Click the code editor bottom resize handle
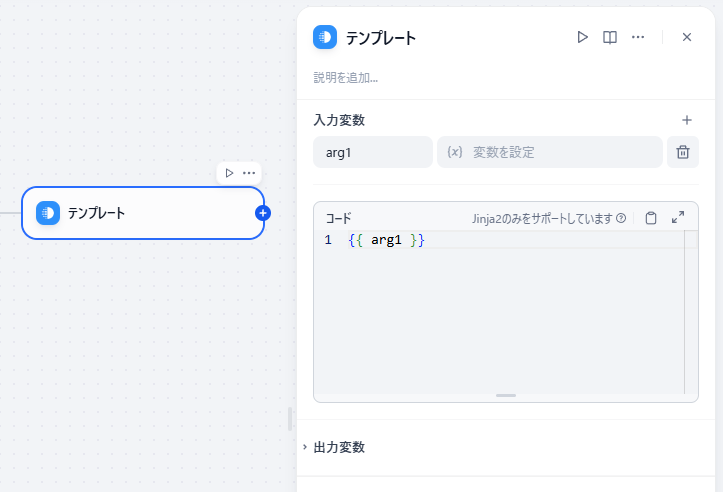The width and height of the screenshot is (723, 492). (x=506, y=396)
